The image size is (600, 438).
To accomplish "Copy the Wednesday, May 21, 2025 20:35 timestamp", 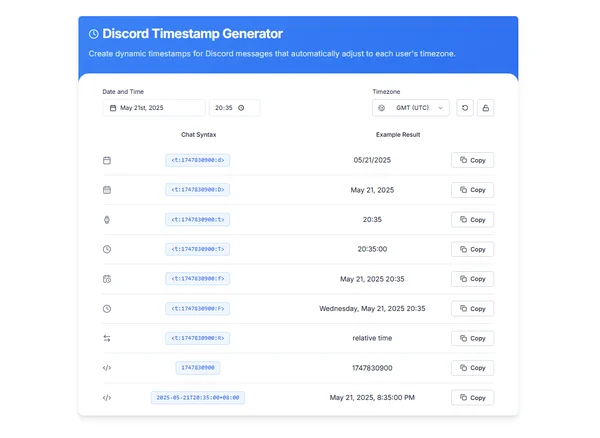I will coord(473,309).
